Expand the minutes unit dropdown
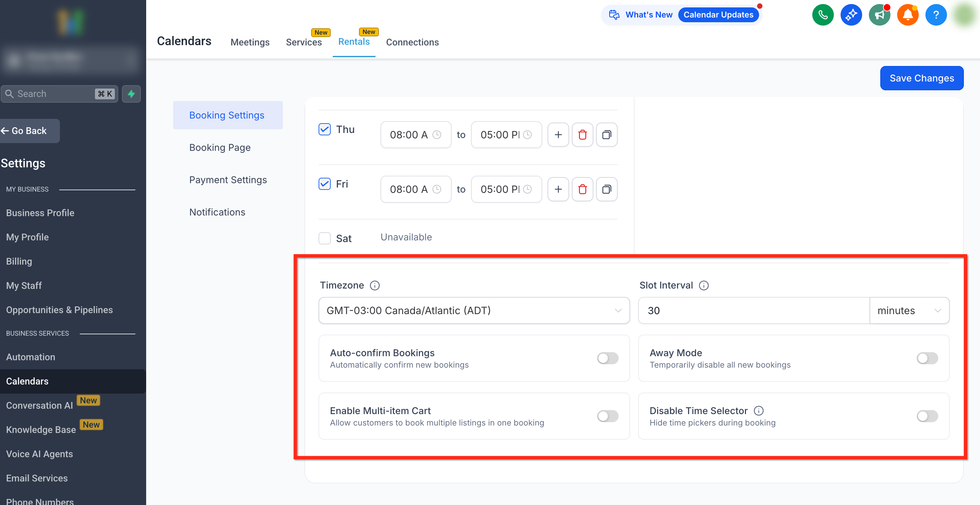 coord(909,310)
